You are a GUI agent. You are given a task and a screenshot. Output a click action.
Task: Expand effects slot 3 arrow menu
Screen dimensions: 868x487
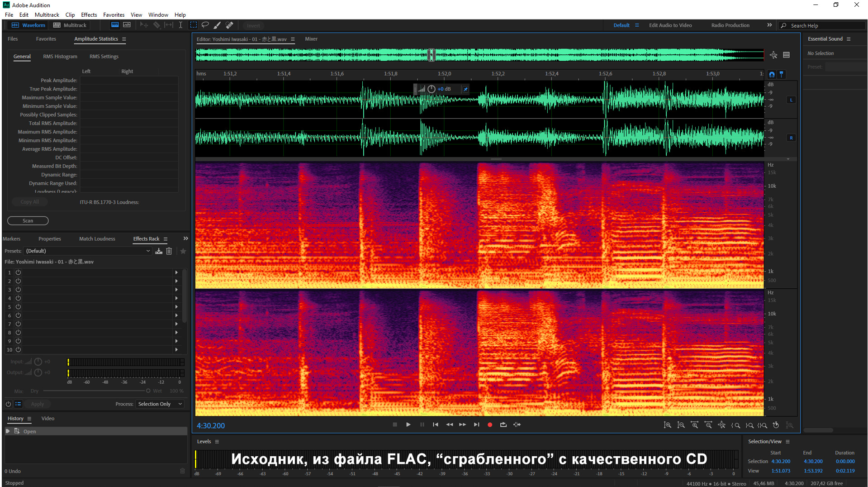pos(176,290)
